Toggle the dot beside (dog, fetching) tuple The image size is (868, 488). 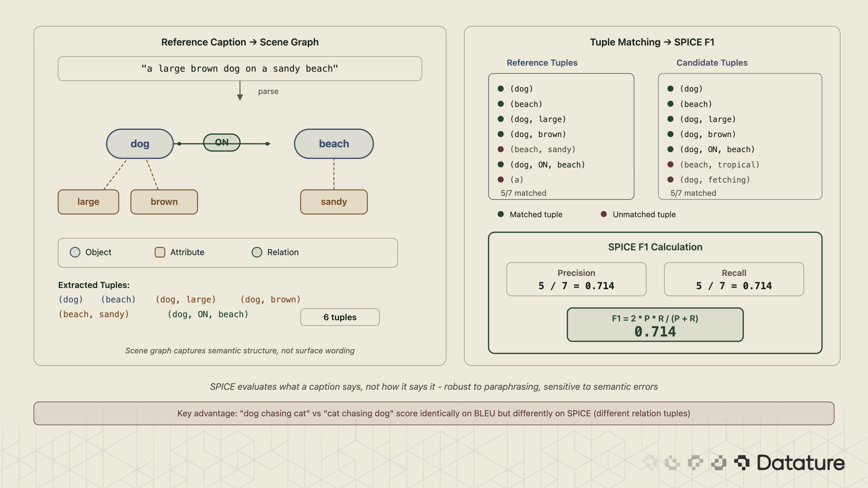coord(671,180)
